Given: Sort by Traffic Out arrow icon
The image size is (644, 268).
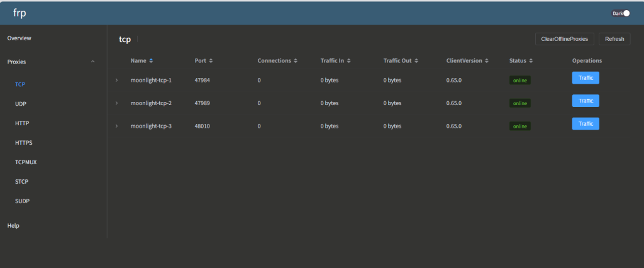Looking at the screenshot, I should 416,61.
